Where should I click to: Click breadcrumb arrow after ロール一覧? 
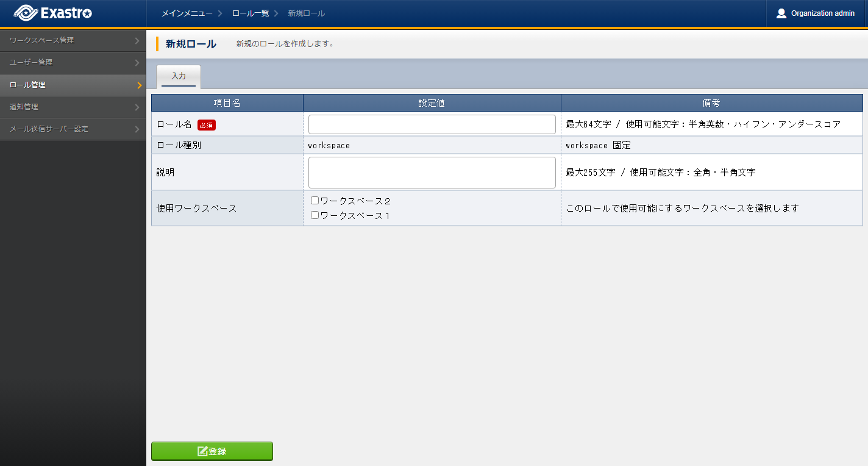coord(276,13)
